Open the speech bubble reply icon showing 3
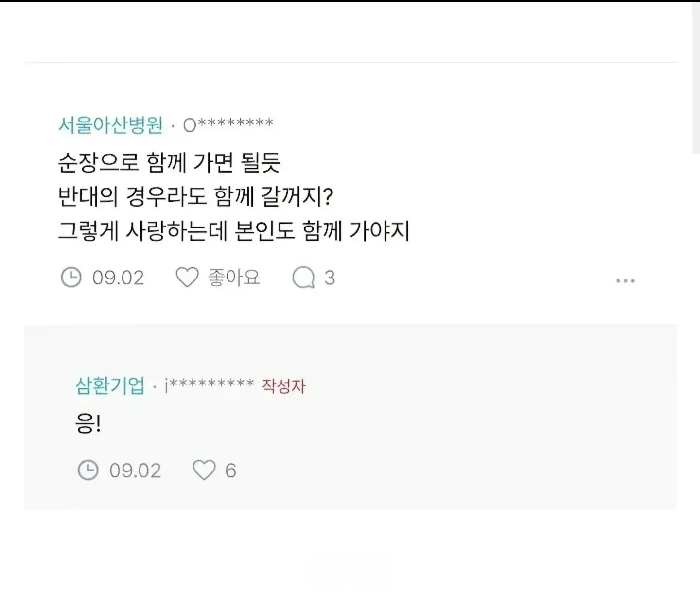Viewport: 700px width, 593px height. point(305,277)
